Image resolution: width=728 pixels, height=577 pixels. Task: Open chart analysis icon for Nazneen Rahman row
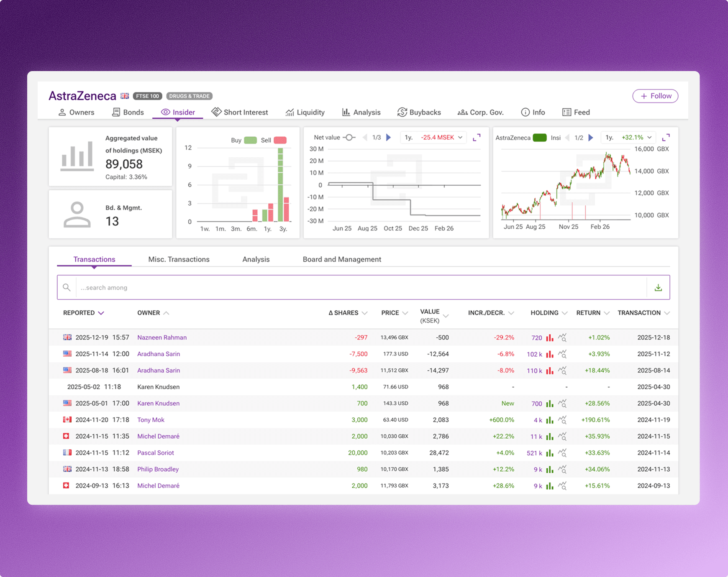pyautogui.click(x=562, y=337)
